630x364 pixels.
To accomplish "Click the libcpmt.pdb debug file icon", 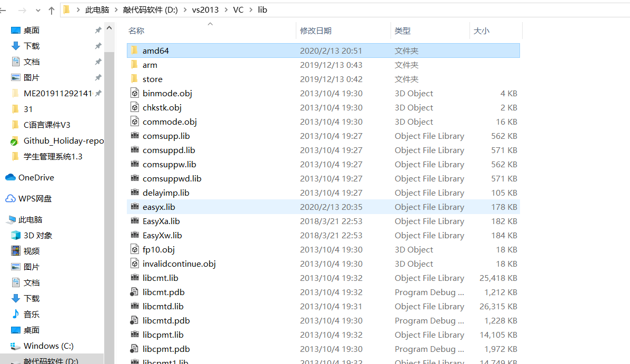I will (x=135, y=349).
